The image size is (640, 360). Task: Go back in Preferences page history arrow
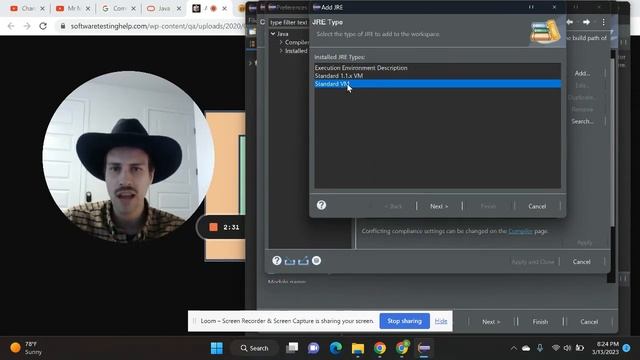click(x=570, y=22)
